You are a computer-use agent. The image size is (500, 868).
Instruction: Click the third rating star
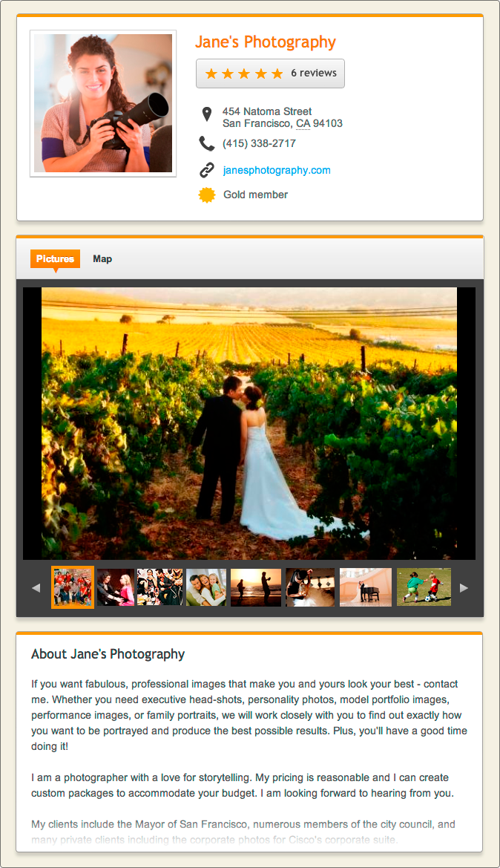tap(244, 74)
